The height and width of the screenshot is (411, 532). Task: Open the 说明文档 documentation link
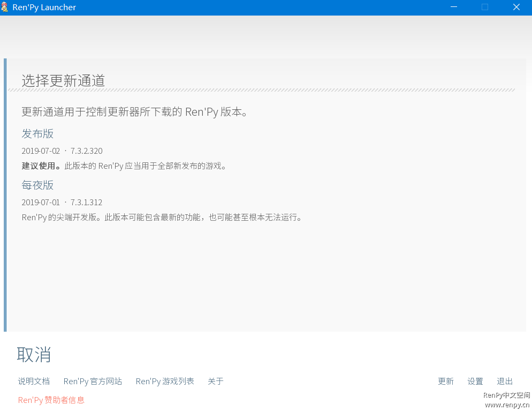coord(34,381)
